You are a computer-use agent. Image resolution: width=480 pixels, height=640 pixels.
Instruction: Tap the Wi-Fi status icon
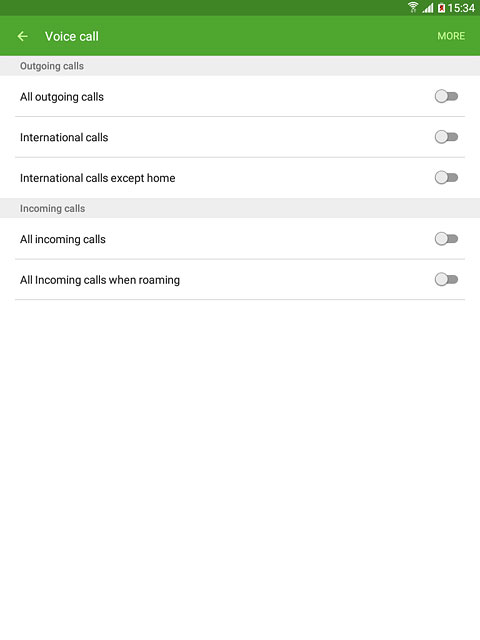point(413,7)
